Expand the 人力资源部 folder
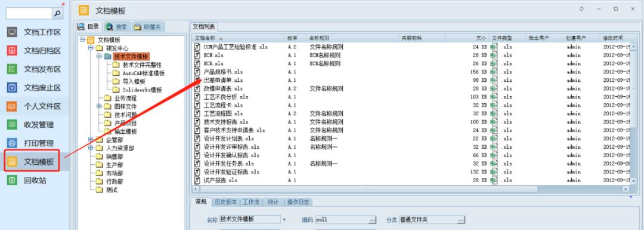The image size is (644, 230). pos(91,148)
